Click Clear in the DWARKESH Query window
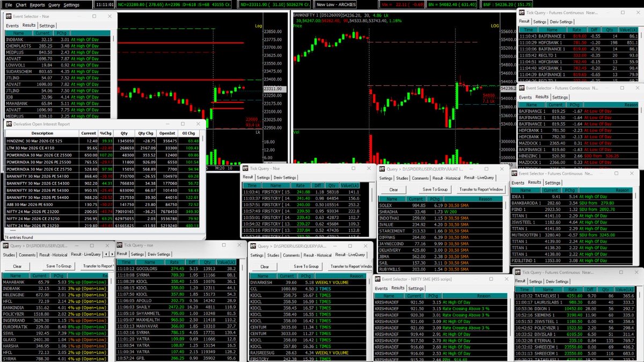The image size is (644, 362). click(x=265, y=266)
